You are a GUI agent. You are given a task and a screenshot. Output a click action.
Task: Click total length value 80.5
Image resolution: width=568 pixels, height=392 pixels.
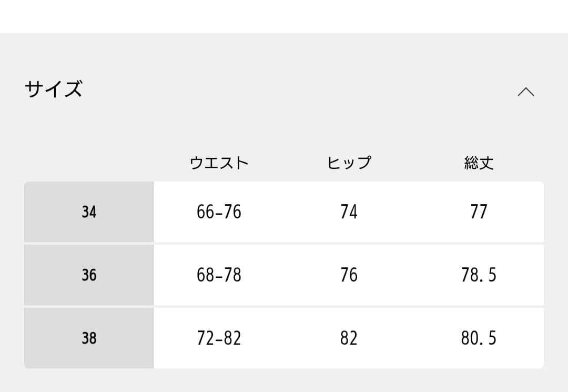(x=479, y=338)
